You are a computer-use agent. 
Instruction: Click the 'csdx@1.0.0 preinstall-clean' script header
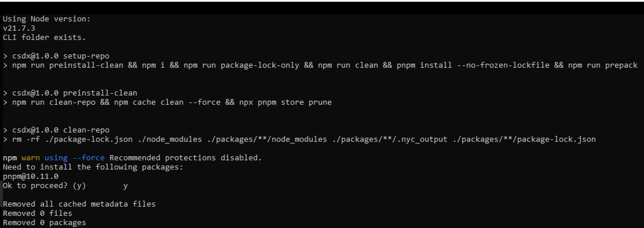tap(74, 93)
